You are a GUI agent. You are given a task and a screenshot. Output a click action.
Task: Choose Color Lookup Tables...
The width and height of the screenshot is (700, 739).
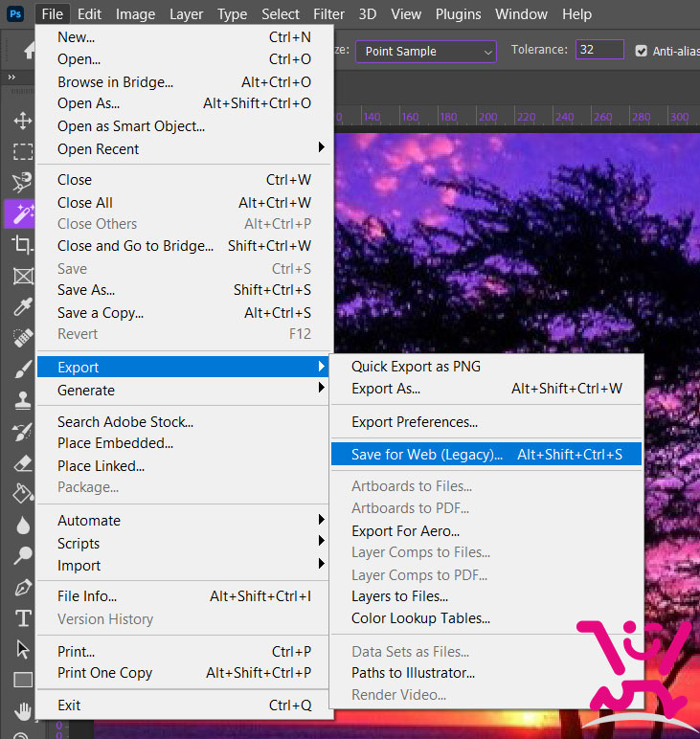(x=486, y=617)
